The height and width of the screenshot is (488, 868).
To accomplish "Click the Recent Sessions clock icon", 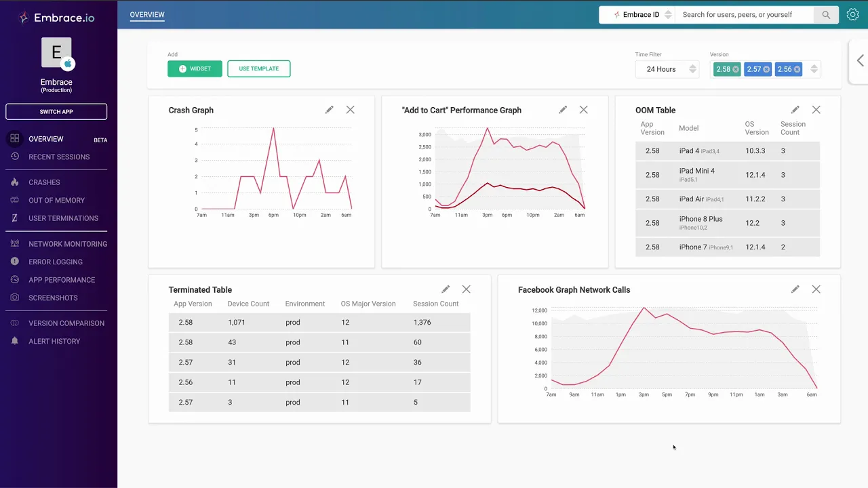I will pos(15,157).
